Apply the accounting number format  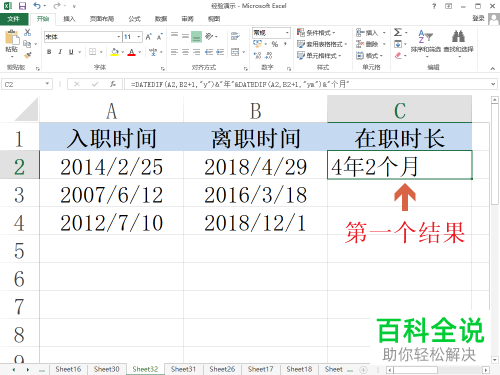(x=257, y=44)
